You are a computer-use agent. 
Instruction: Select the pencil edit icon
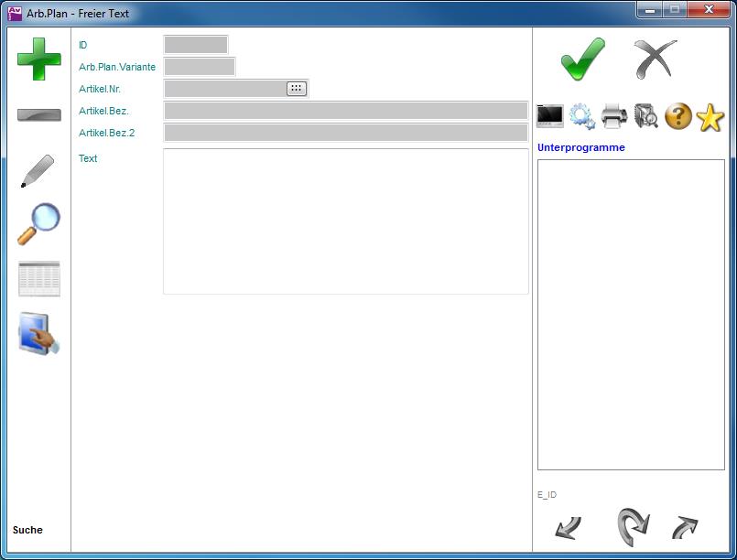38,171
